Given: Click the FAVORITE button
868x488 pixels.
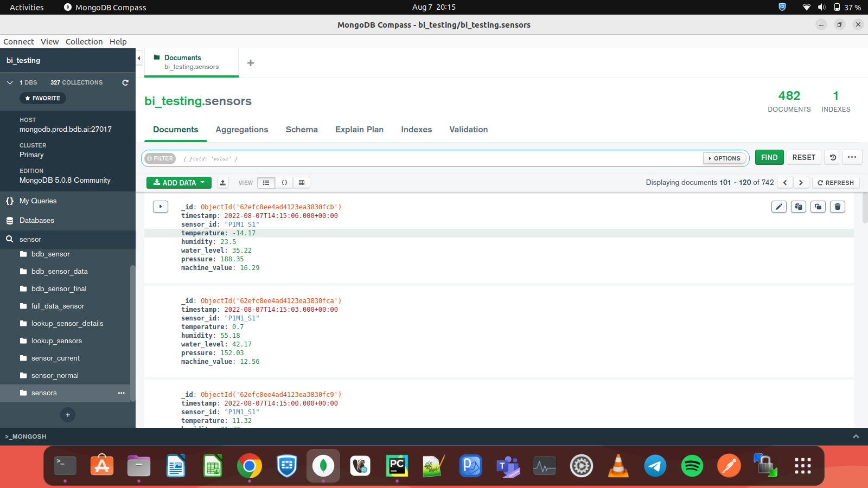Looking at the screenshot, I should 43,98.
